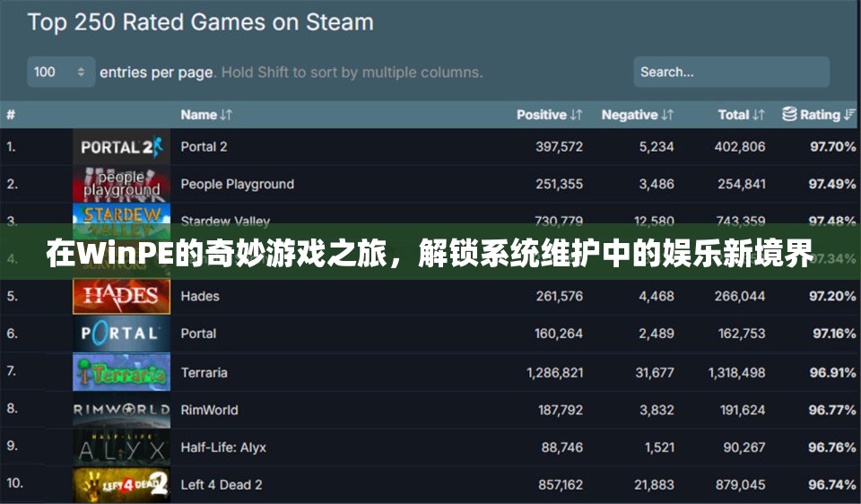Click rank number 1. in first row
The width and height of the screenshot is (861, 504).
[11, 146]
